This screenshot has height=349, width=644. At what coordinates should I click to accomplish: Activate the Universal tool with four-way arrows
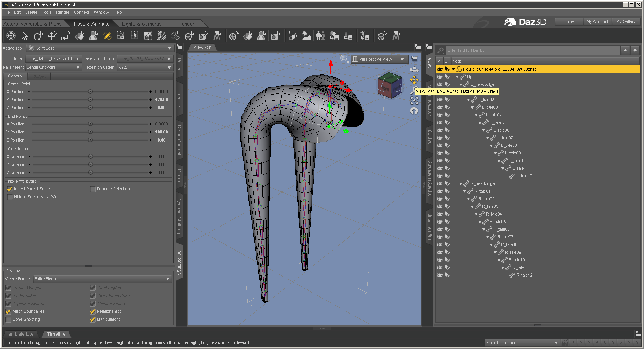click(11, 36)
